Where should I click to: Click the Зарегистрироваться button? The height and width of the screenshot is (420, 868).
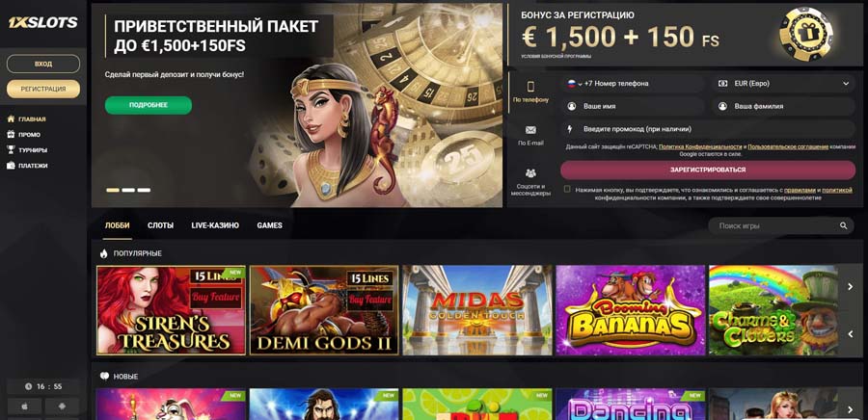[x=708, y=170]
